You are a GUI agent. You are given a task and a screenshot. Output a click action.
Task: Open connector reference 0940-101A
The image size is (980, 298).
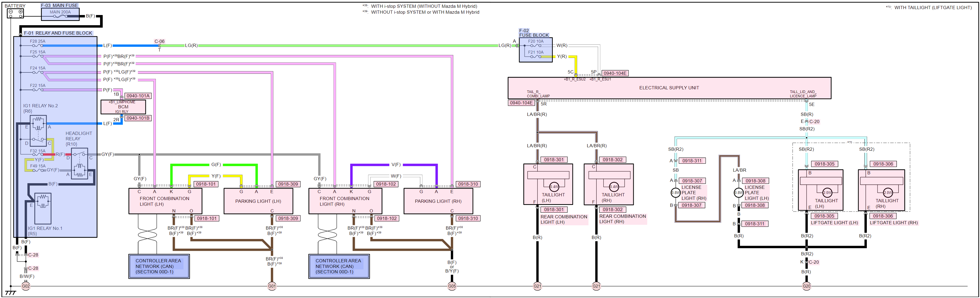point(138,96)
